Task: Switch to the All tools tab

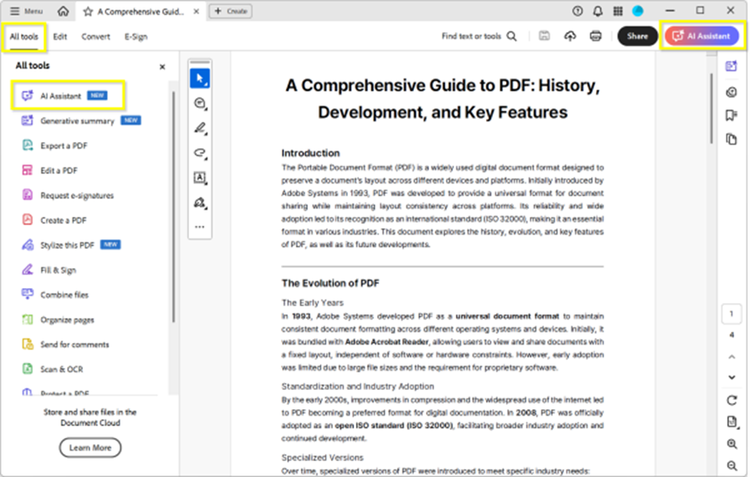Action: (x=24, y=37)
